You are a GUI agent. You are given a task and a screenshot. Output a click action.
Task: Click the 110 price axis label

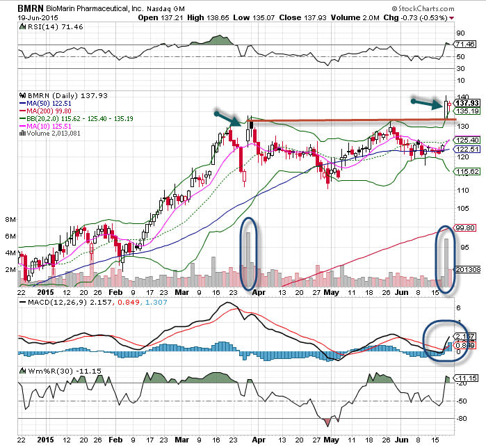pos(463,191)
